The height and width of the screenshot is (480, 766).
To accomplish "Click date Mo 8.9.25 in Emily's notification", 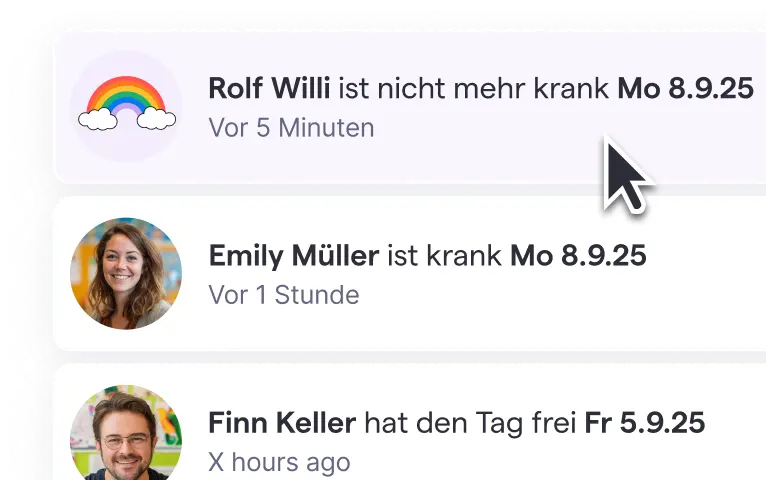I will click(x=578, y=255).
